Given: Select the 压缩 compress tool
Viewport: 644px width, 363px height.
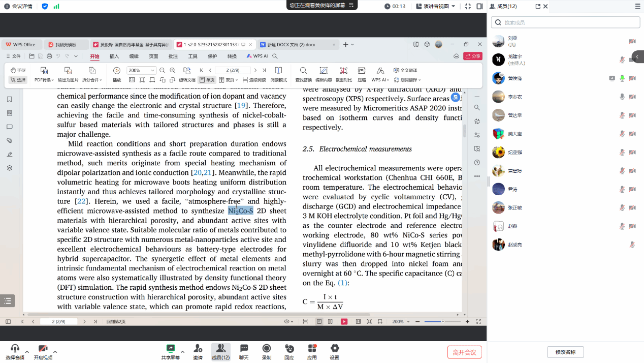Looking at the screenshot, I should 362,71.
